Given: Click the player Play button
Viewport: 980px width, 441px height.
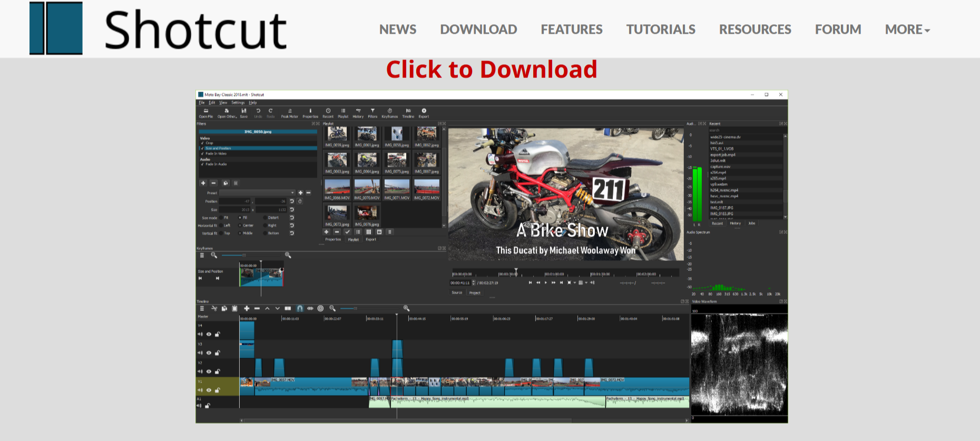Looking at the screenshot, I should (x=546, y=282).
